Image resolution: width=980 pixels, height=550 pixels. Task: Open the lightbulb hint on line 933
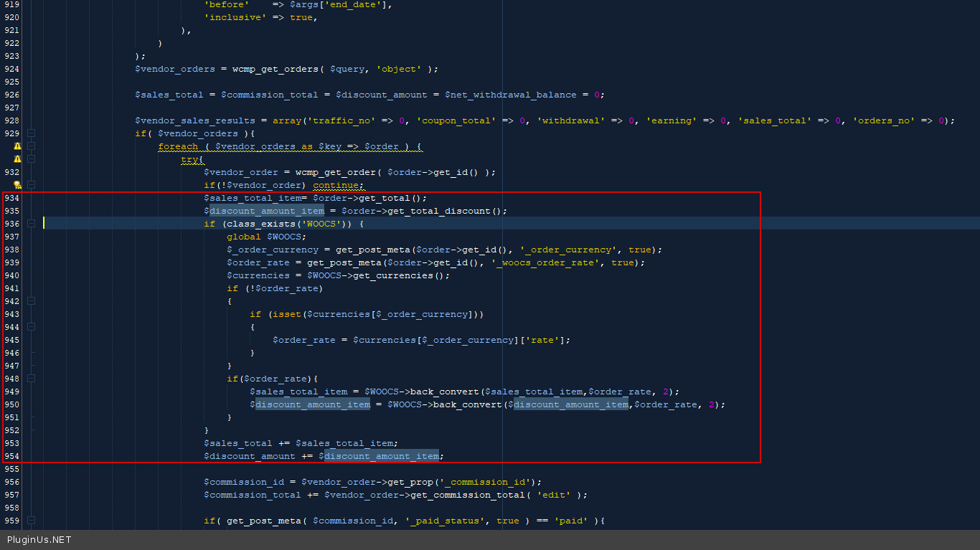pyautogui.click(x=17, y=185)
